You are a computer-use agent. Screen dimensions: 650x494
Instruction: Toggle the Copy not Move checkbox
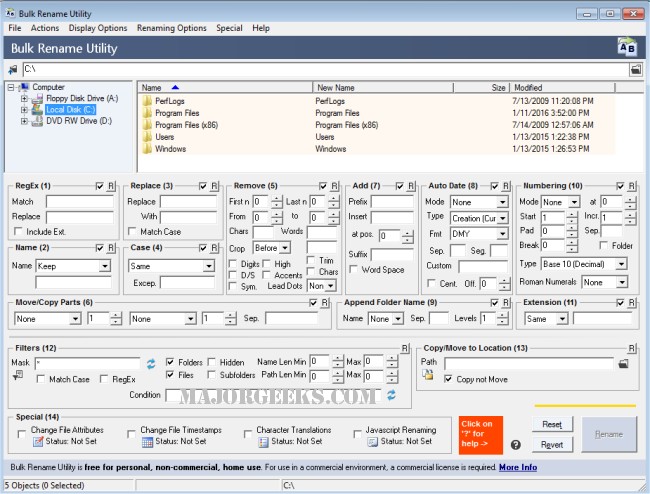447,379
